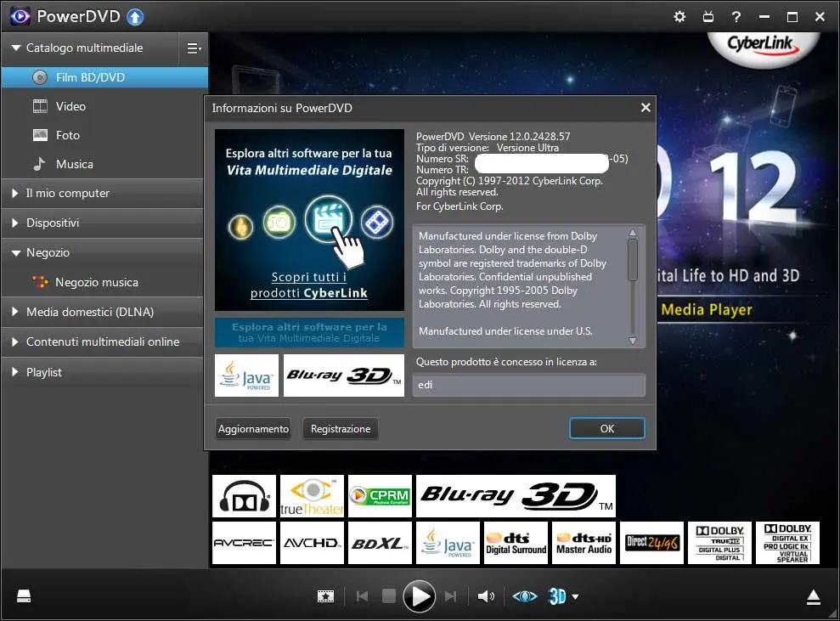Click the Registrazione button
Image resolution: width=840 pixels, height=621 pixels.
pos(341,429)
